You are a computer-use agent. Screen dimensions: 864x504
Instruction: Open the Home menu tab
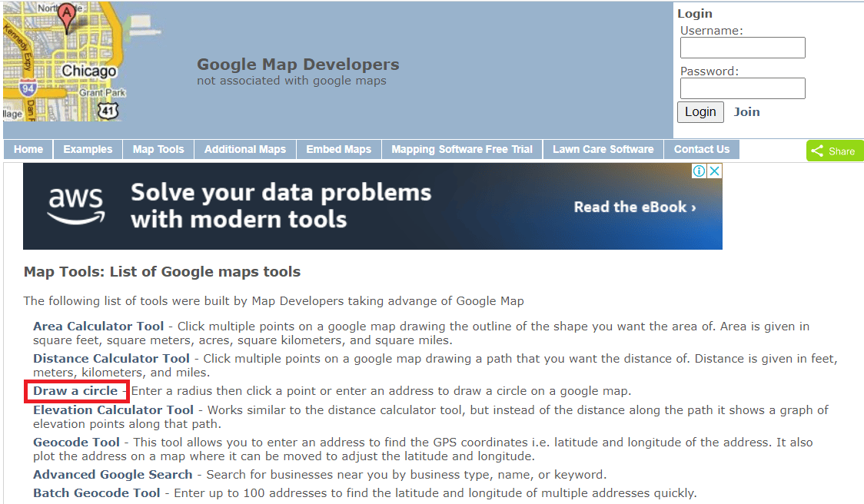click(x=28, y=149)
